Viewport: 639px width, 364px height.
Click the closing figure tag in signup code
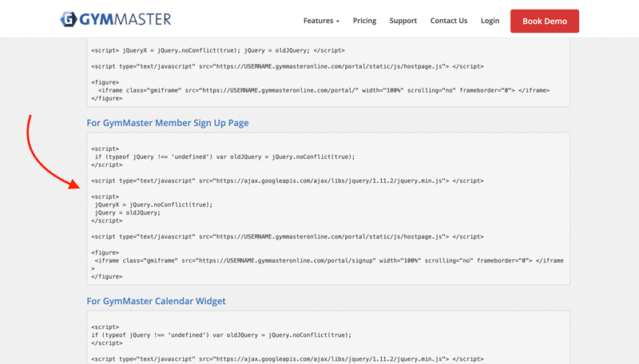point(107,277)
